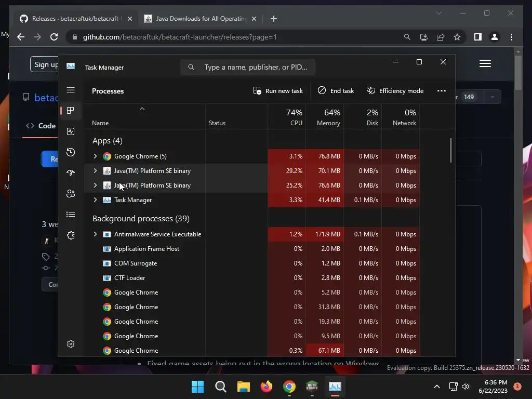
Task: Expand Antimalware Service Executable
Action: [96, 234]
